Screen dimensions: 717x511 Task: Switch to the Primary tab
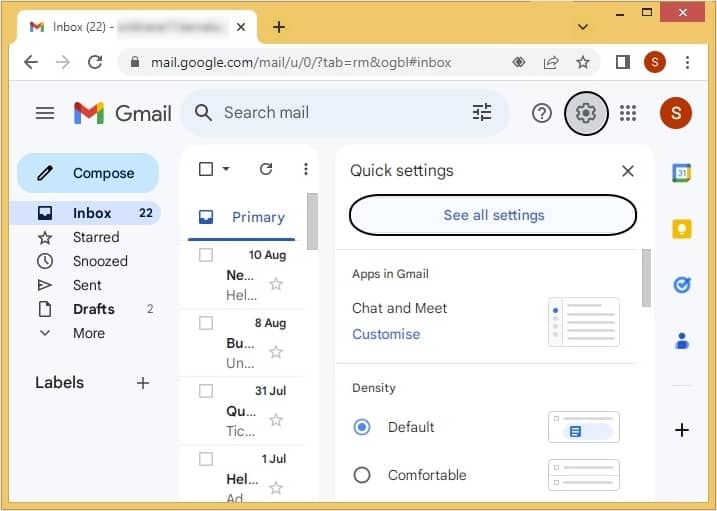coord(242,217)
